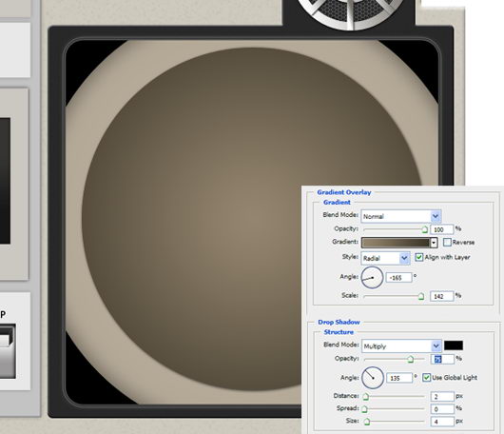504x434 pixels.
Task: Enable the Reverse checkbox
Action: [x=447, y=243]
